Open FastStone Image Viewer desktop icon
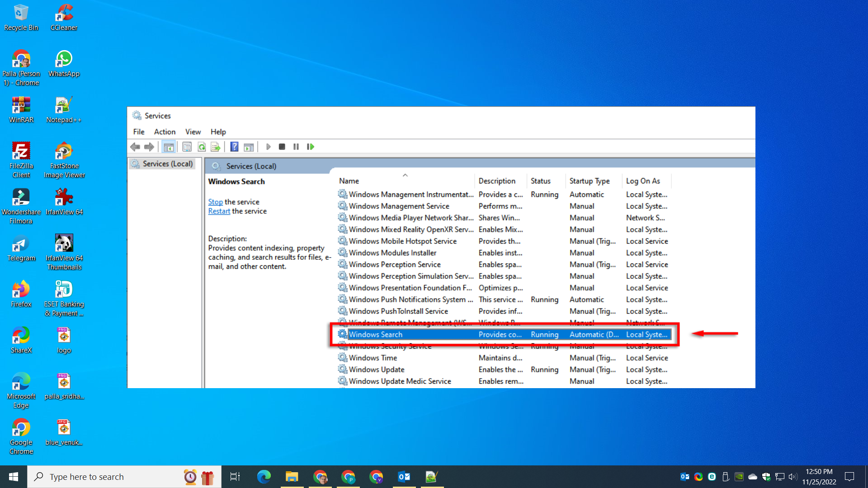The height and width of the screenshot is (488, 868). pyautogui.click(x=64, y=160)
